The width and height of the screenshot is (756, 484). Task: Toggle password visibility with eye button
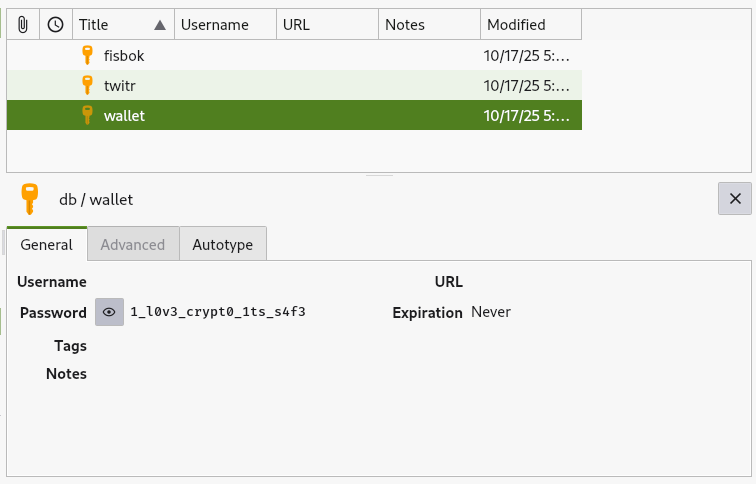point(110,312)
